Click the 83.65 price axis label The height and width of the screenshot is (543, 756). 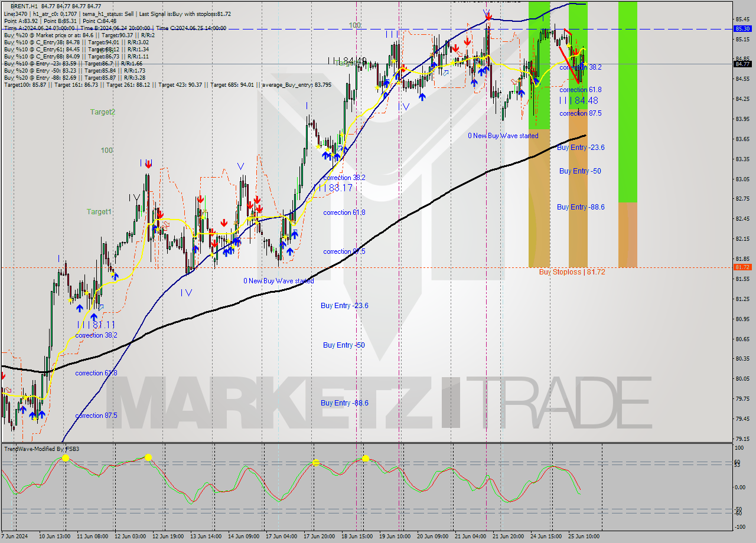(x=743, y=139)
